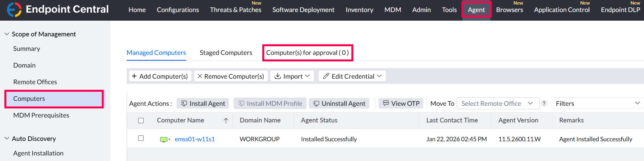Select Remote Offices in the sidebar
Screen dimensions: 644x161
35,82
